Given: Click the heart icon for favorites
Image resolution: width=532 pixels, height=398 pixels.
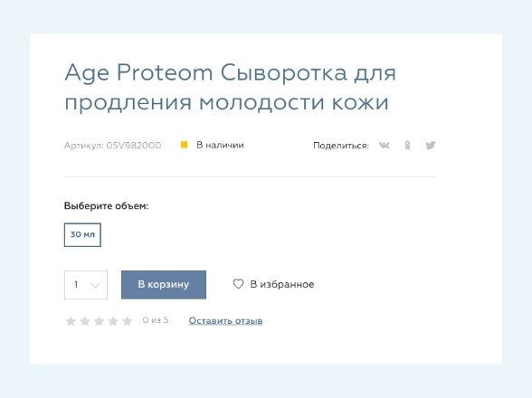Looking at the screenshot, I should point(238,284).
